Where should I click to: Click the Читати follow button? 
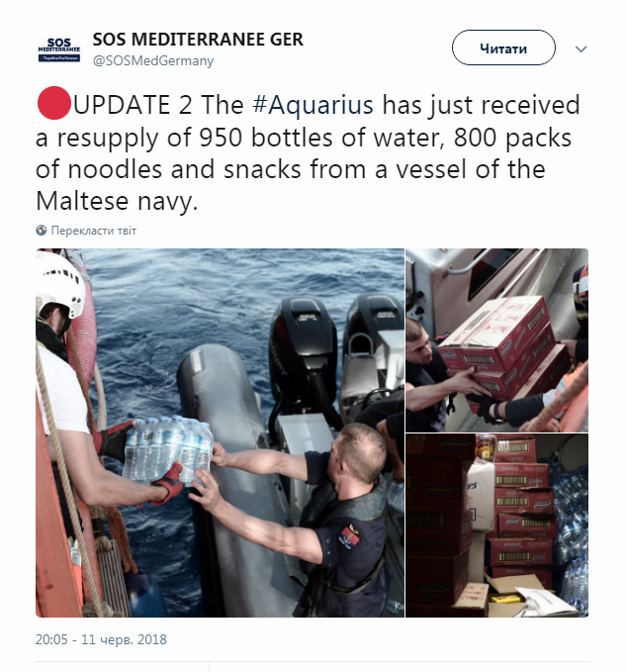click(x=503, y=48)
